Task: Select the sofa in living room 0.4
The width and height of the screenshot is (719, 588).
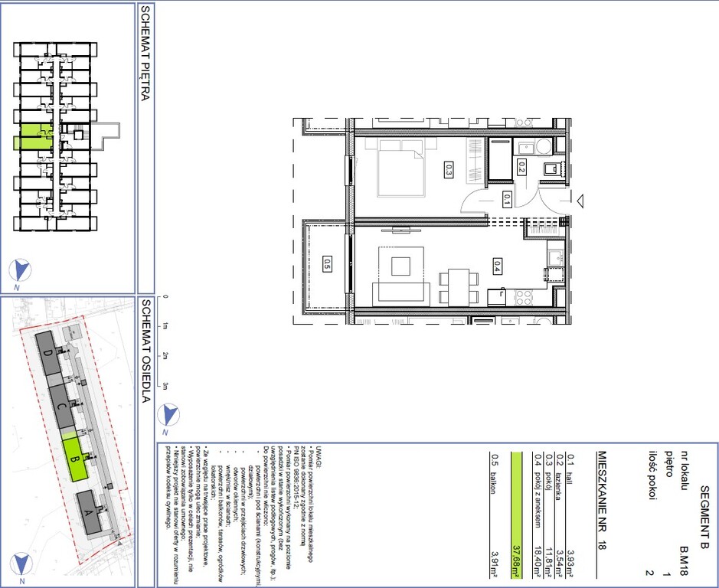Action: click(401, 294)
